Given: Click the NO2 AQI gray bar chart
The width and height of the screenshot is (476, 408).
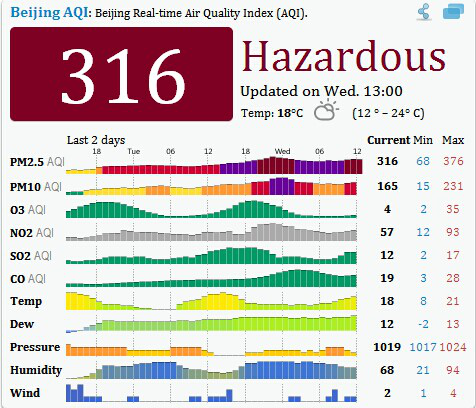Looking at the screenshot, I should click(211, 232).
